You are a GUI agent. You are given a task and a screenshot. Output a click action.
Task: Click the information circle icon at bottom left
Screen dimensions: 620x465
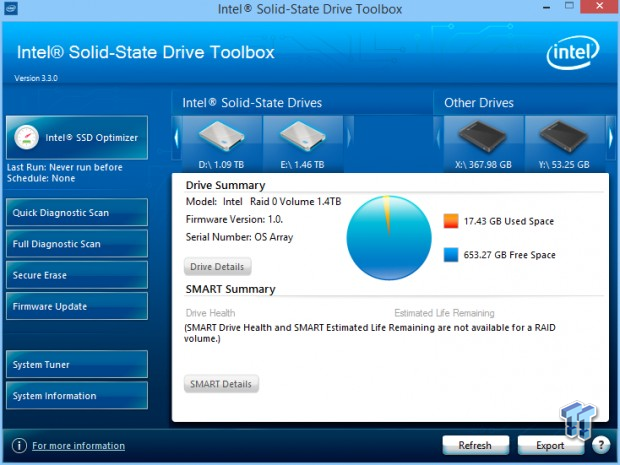19,446
